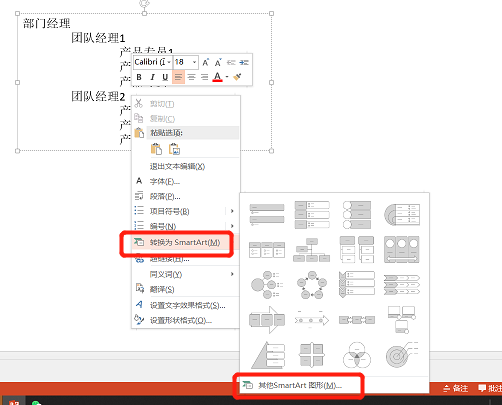Viewport: 502px width, 405px height.
Task: Click the format painter brush icon
Action: pos(237,77)
